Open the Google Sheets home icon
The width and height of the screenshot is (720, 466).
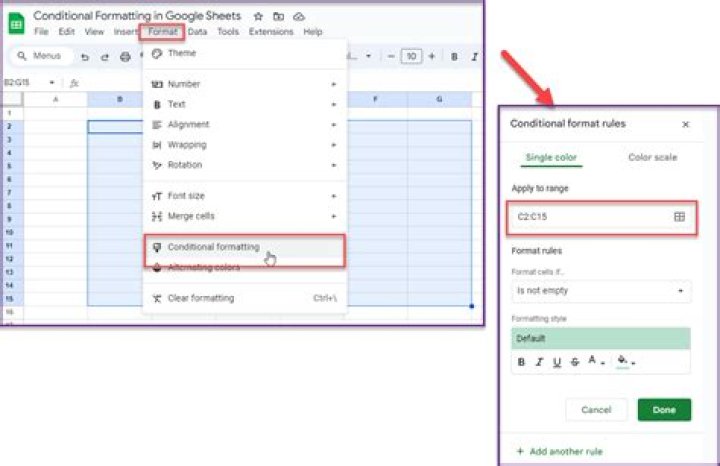(x=17, y=24)
